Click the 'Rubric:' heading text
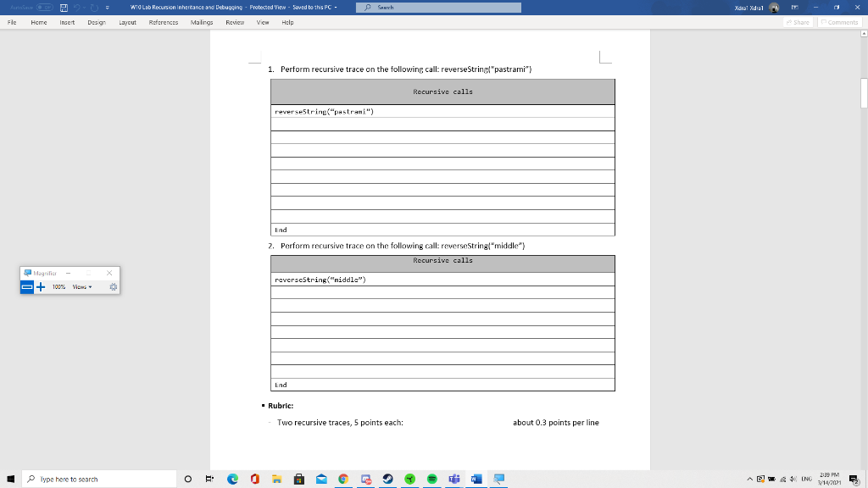Image resolution: width=868 pixels, height=488 pixels. (x=281, y=406)
